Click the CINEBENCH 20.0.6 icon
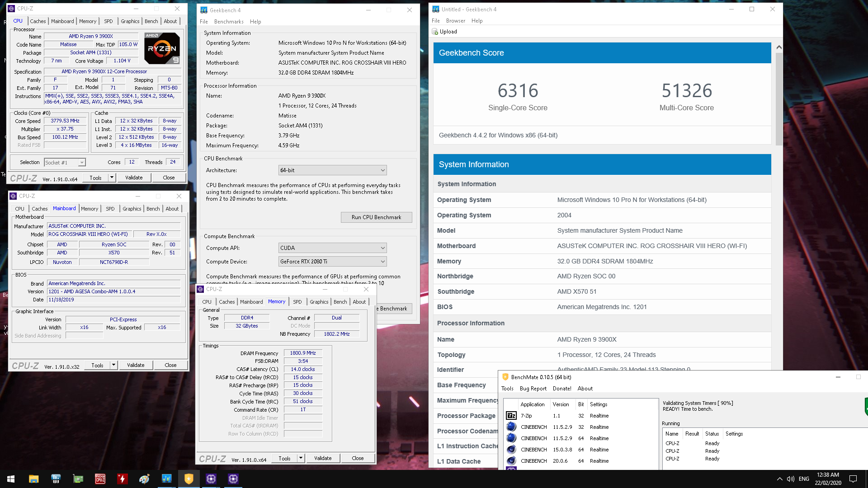Screen dimensions: 868x488 coord(511,461)
